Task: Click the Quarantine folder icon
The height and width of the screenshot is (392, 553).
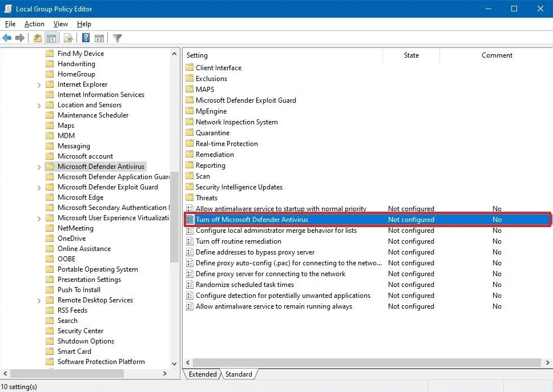Action: tap(189, 132)
